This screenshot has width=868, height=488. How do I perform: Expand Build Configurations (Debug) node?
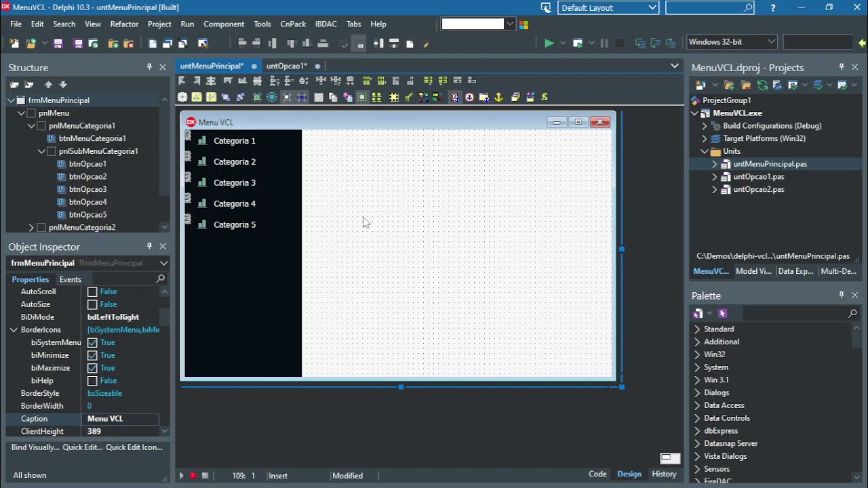pos(705,126)
